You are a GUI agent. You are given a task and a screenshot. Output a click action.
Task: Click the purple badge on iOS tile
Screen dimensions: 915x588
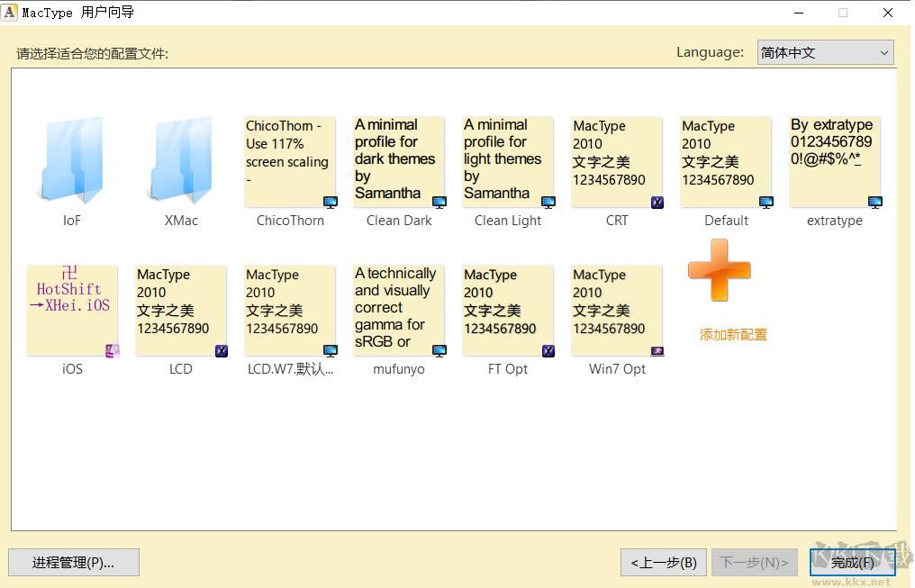[x=112, y=350]
